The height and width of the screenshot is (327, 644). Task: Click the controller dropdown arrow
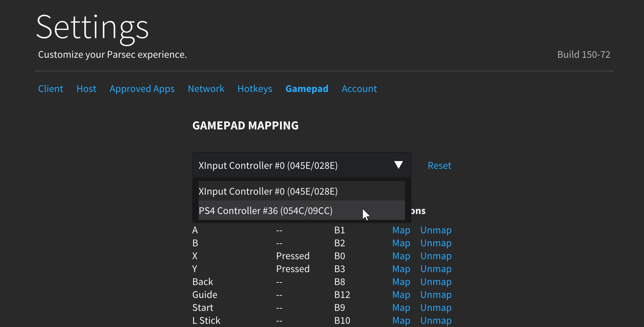coord(399,165)
